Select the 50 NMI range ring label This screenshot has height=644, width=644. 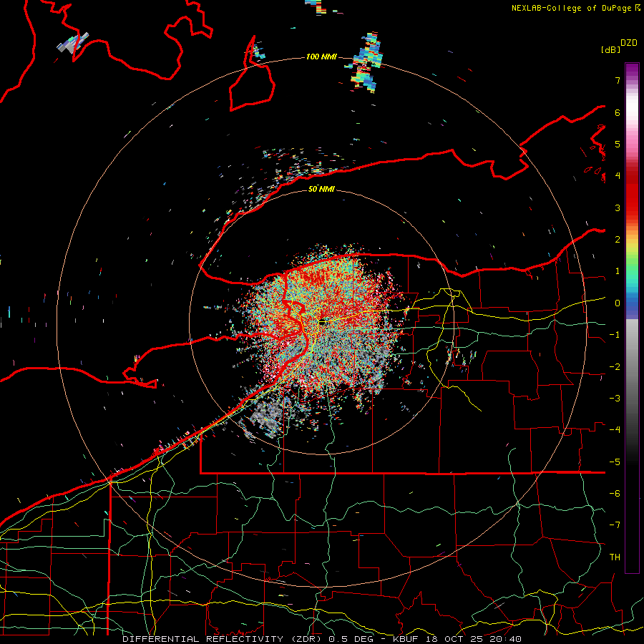(x=321, y=189)
